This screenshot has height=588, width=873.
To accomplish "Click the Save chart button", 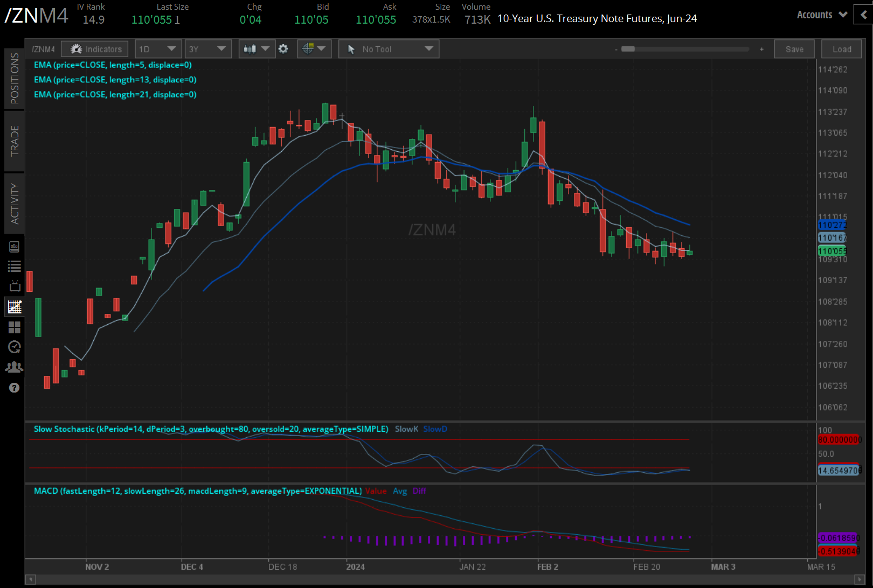I will [794, 49].
